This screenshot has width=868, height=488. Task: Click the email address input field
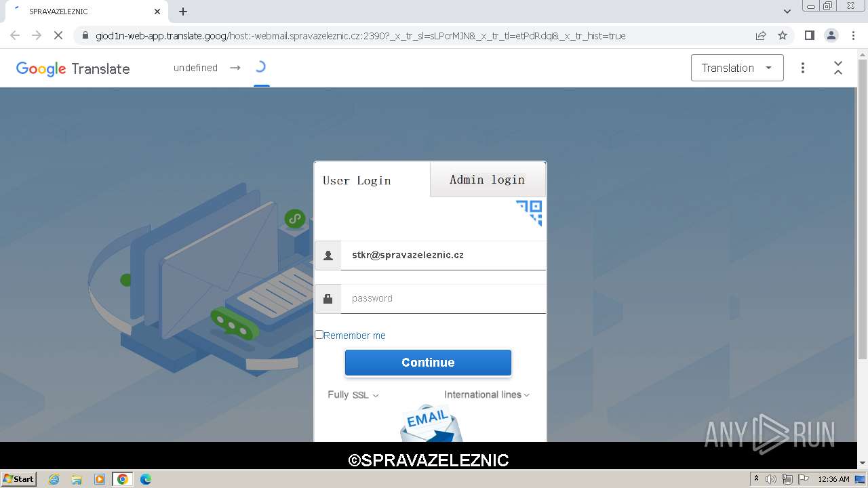click(443, 256)
